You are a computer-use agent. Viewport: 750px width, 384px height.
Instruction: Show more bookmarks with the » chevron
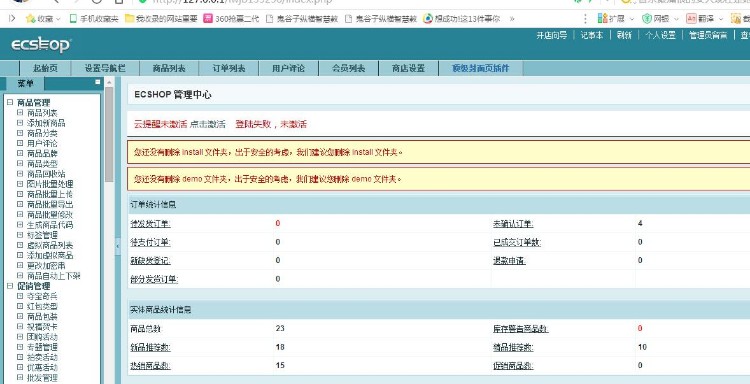(512, 19)
